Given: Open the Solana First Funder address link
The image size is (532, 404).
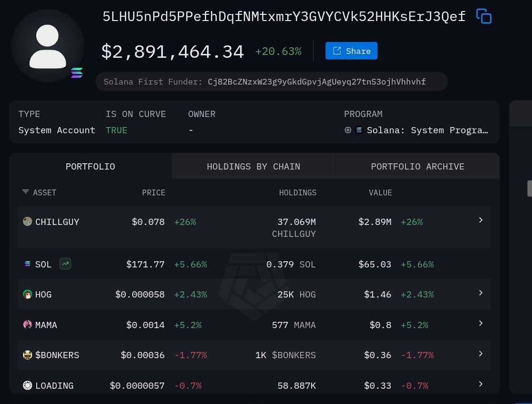Looking at the screenshot, I should tap(316, 82).
